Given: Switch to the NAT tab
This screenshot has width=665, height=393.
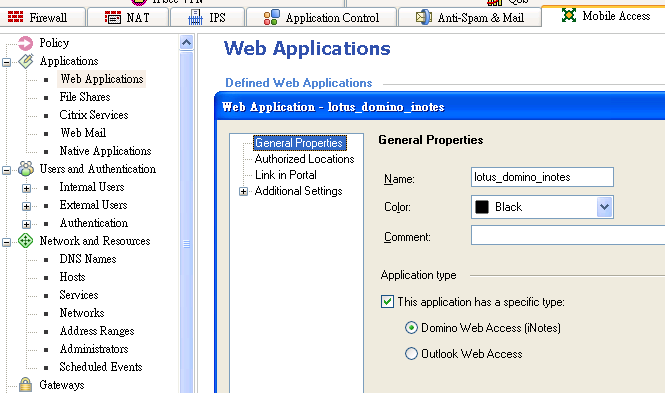Looking at the screenshot, I should tap(127, 18).
